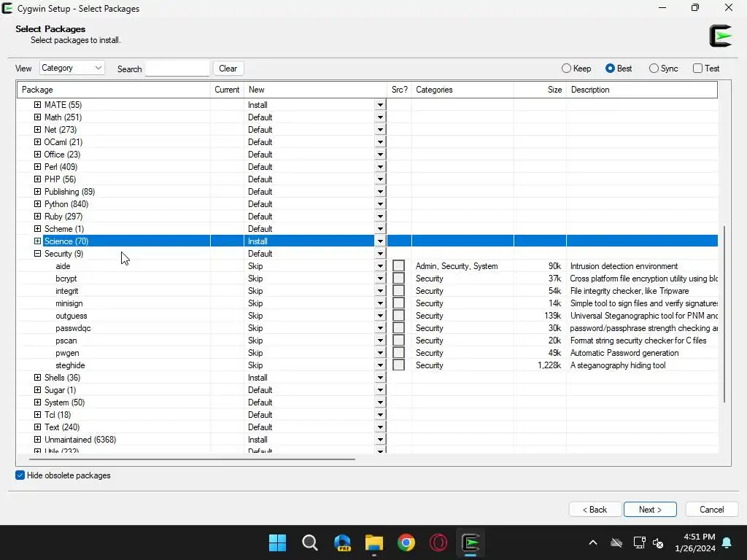This screenshot has height=560, width=747.
Task: Click the Description column header
Action: pyautogui.click(x=642, y=90)
